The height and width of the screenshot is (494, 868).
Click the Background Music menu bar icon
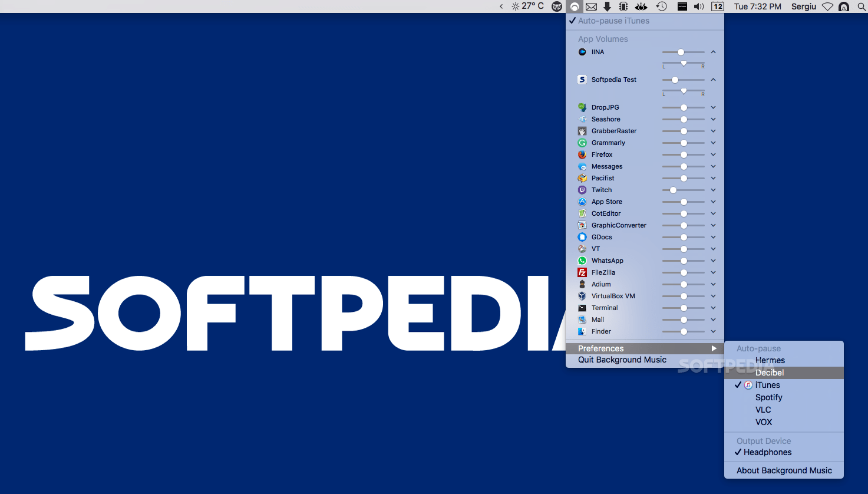(x=575, y=6)
